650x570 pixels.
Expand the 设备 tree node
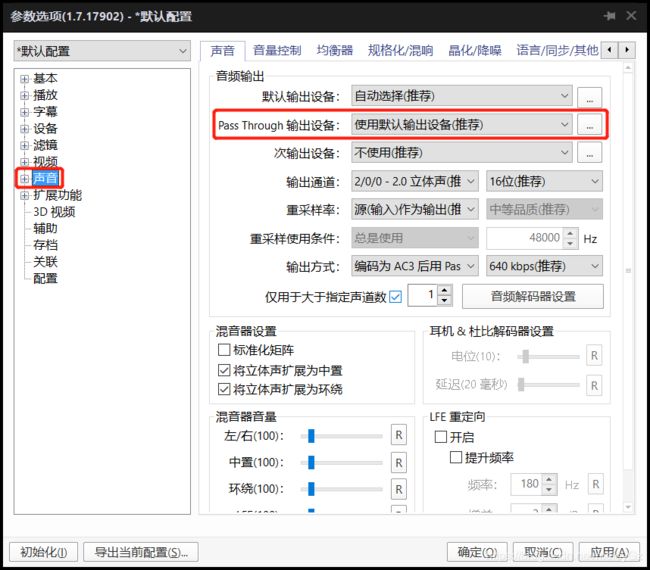coord(24,129)
